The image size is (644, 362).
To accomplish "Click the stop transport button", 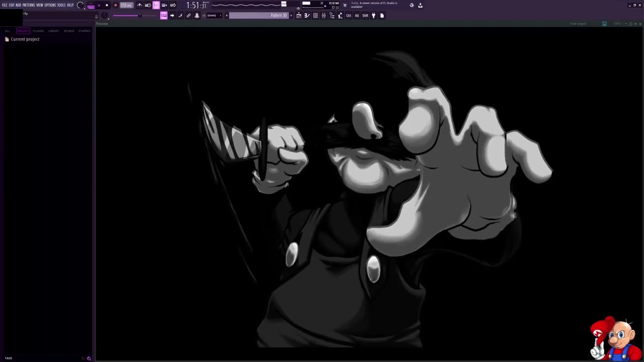I will (107, 5).
